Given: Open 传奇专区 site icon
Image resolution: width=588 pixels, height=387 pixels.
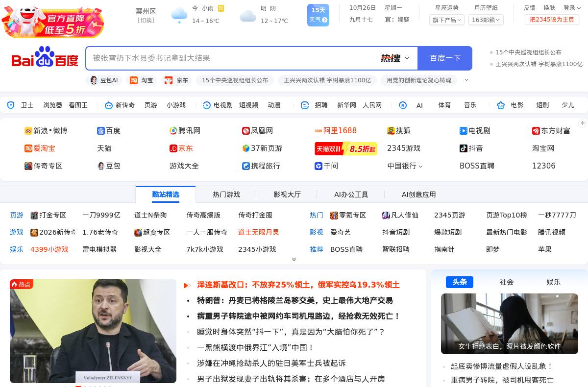Looking at the screenshot, I should pyautogui.click(x=28, y=166).
